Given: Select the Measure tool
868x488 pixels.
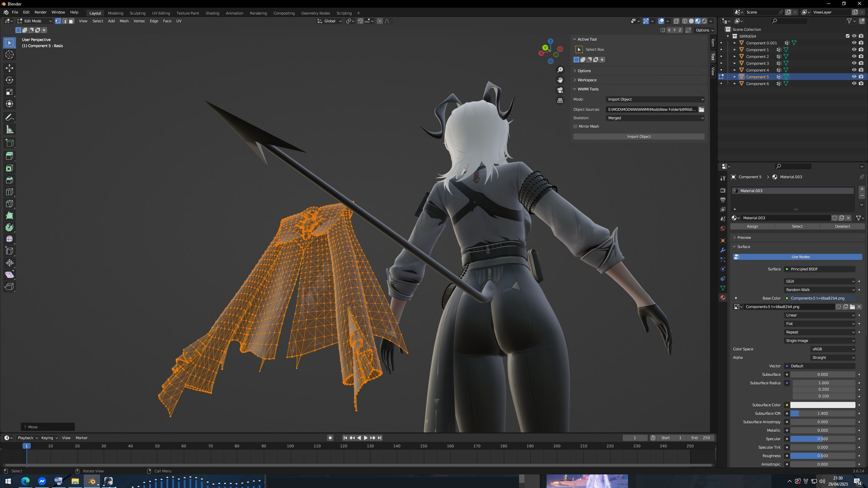Looking at the screenshot, I should (9, 129).
